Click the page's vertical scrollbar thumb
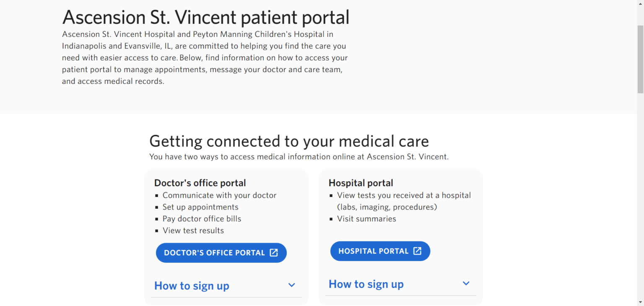Screen dimensions: 644x306 [640, 59]
